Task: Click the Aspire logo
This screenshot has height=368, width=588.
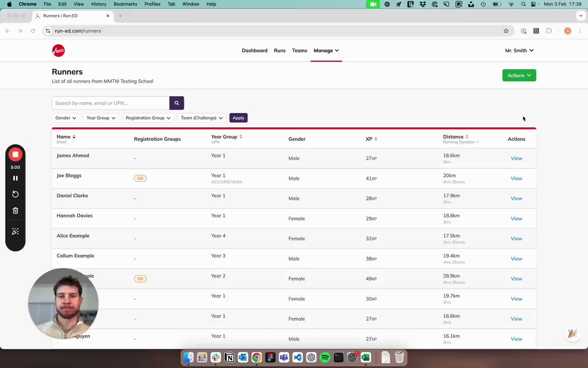Action: [x=59, y=50]
